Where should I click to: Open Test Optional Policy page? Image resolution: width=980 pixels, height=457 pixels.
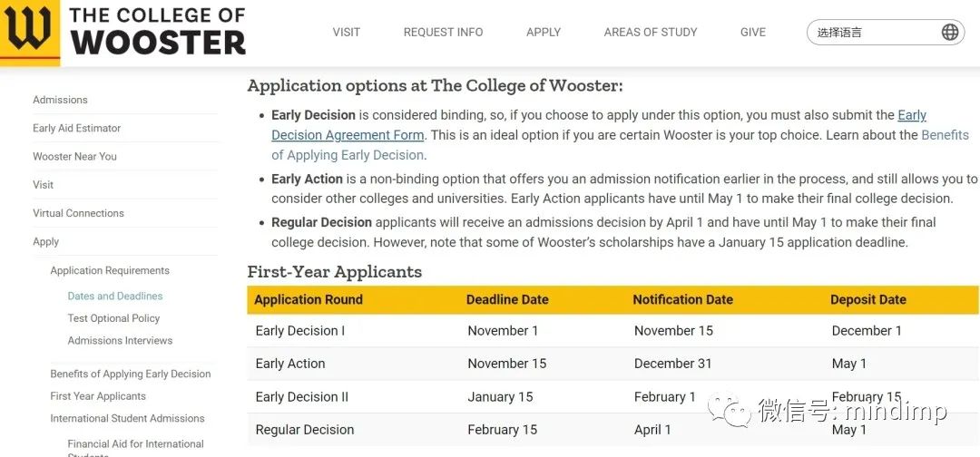113,318
